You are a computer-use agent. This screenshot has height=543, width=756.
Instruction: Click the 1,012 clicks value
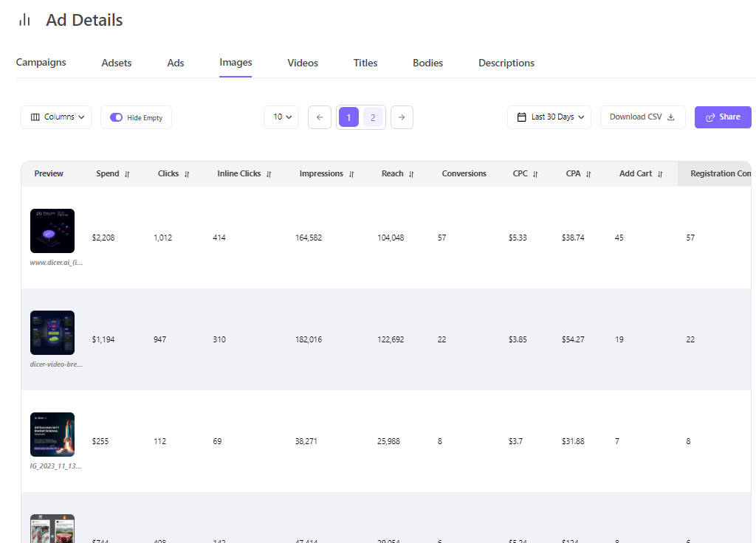(162, 238)
